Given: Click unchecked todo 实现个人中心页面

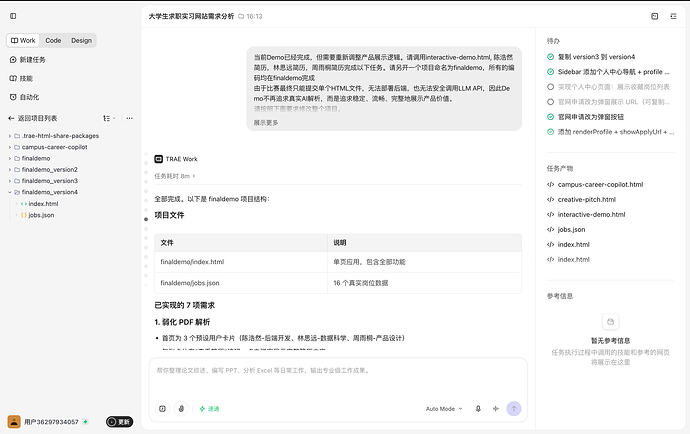Looking at the screenshot, I should click(x=613, y=87).
